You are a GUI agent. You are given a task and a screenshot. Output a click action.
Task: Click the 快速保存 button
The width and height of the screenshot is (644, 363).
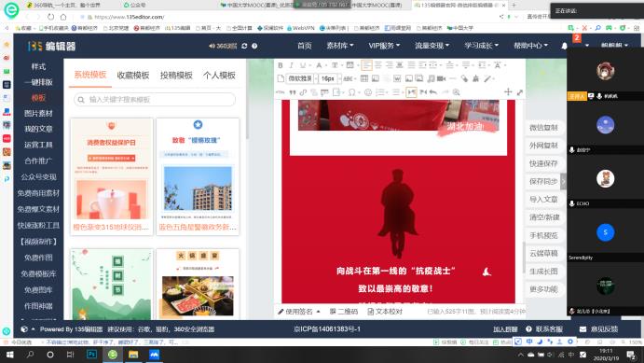coord(543,163)
